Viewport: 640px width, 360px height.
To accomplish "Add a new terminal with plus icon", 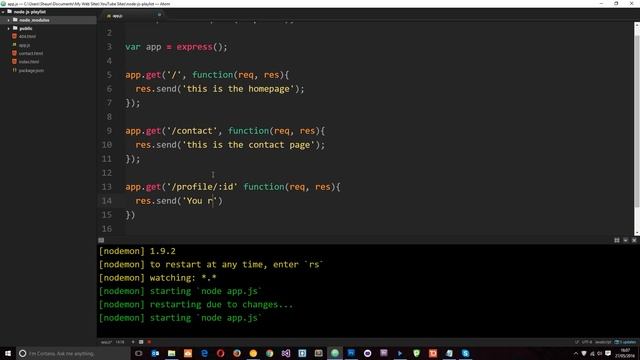I will click(x=133, y=342).
